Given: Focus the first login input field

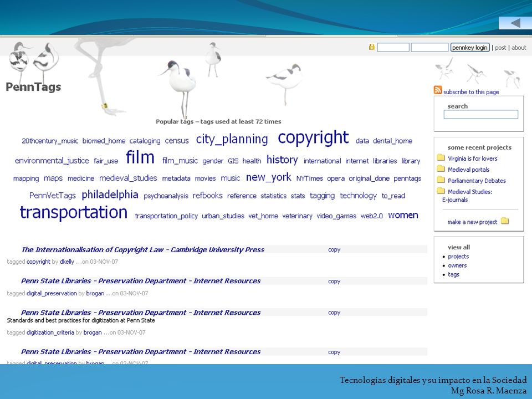Looking at the screenshot, I should pyautogui.click(x=393, y=48).
